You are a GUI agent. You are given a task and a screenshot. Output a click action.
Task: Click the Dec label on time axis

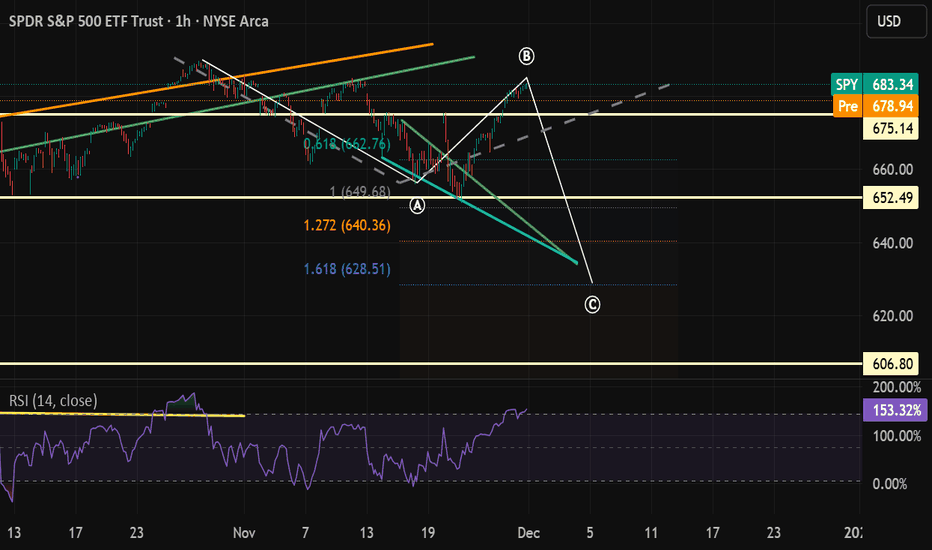528,531
